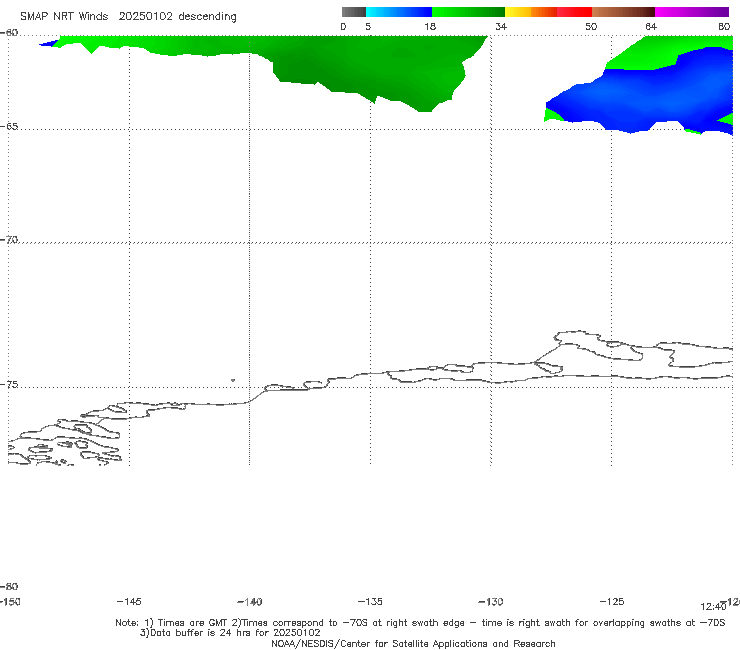Click the latitude label "-65"
Screen dimensions: 740x650
(x=9, y=127)
